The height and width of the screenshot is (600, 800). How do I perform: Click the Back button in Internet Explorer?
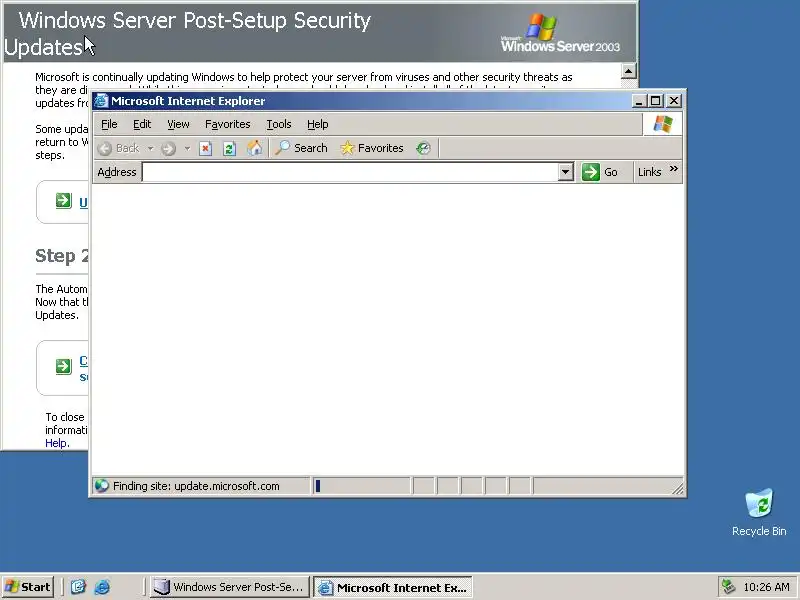pyautogui.click(x=119, y=148)
